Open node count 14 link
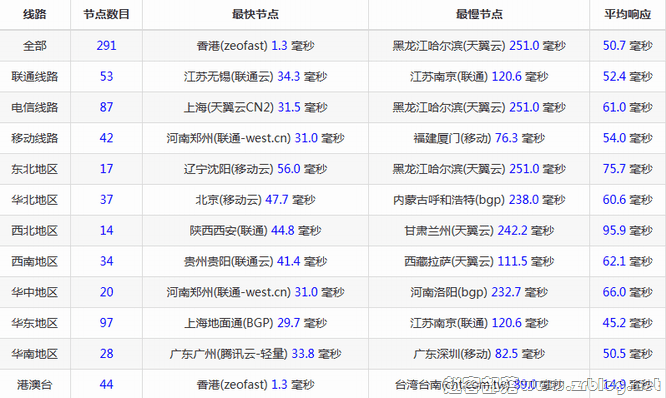666x398 pixels. (106, 231)
